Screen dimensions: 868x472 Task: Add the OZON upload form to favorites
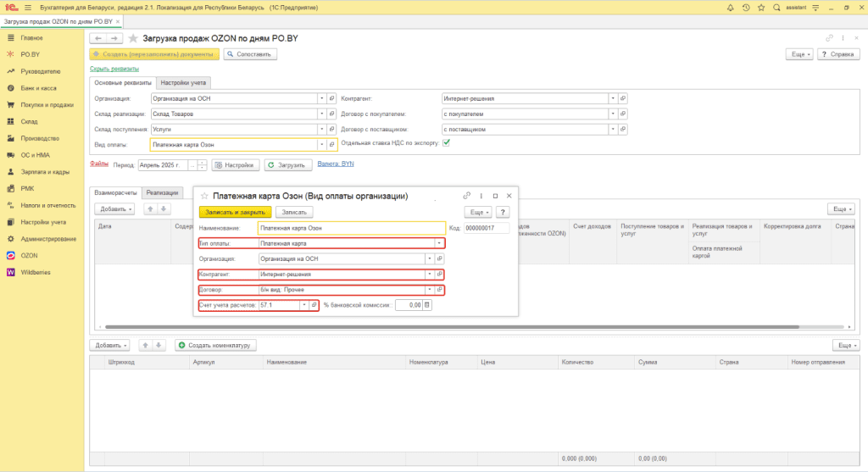click(133, 38)
